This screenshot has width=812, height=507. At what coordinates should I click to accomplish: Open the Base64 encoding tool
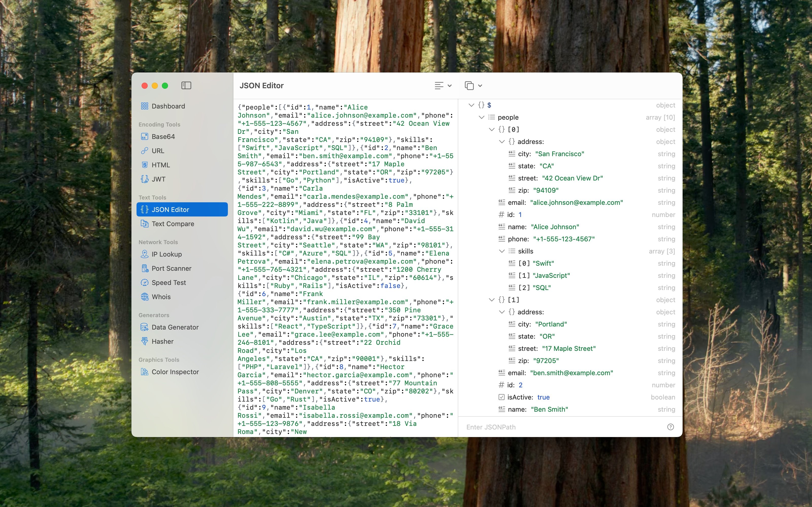click(163, 136)
